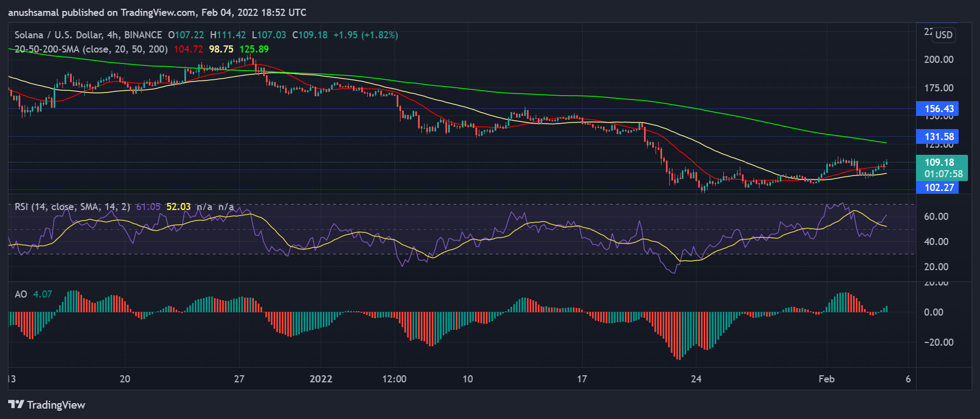Select the RSI indicator legend
This screenshot has height=419, width=980.
click(x=72, y=207)
